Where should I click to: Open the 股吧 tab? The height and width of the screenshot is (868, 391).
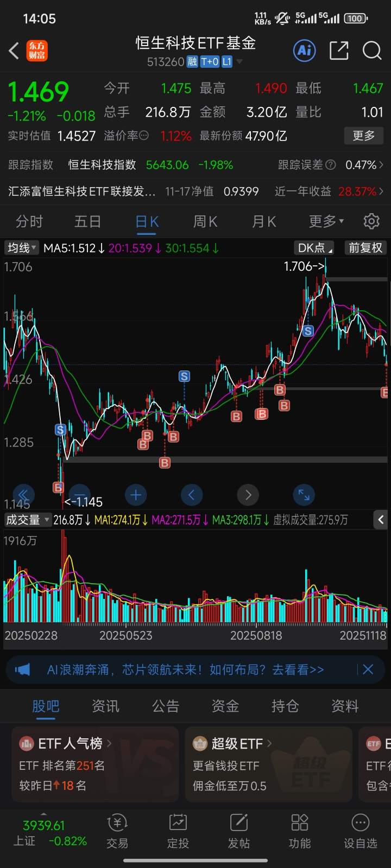pyautogui.click(x=46, y=706)
